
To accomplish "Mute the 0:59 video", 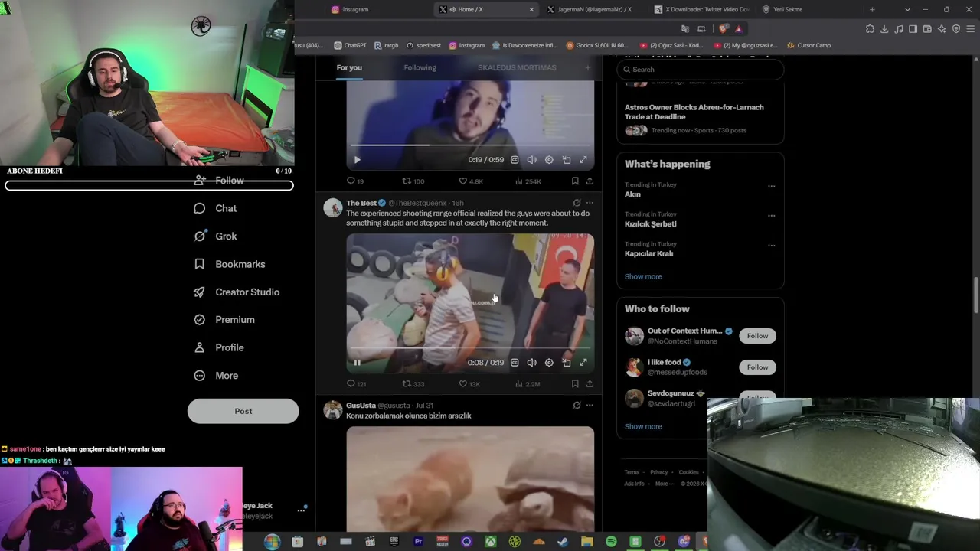I will 531,160.
